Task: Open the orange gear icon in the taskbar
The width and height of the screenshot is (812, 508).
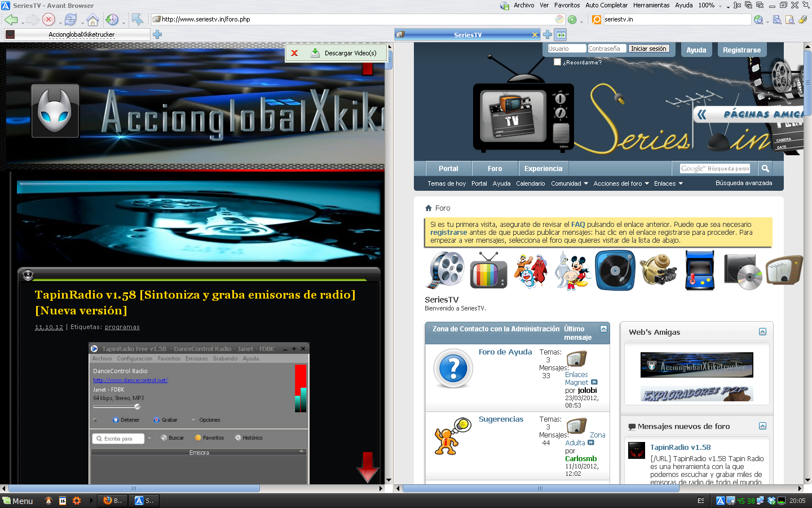Action: [77, 501]
